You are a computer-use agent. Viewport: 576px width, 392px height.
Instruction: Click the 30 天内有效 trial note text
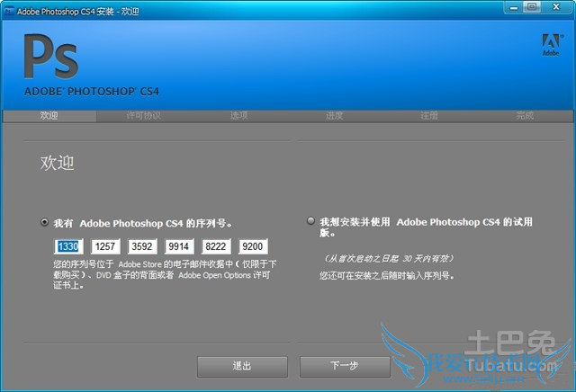click(389, 259)
